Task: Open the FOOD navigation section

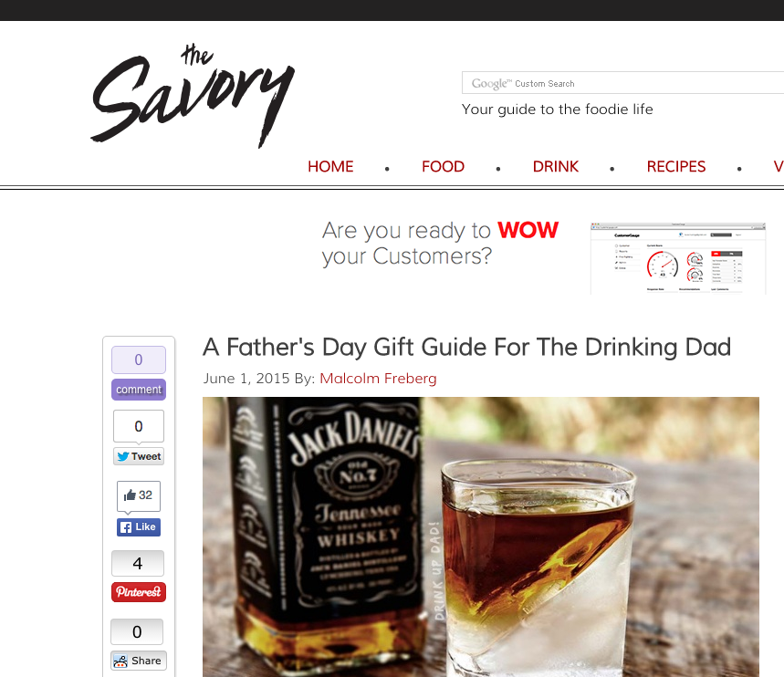Action: point(443,166)
